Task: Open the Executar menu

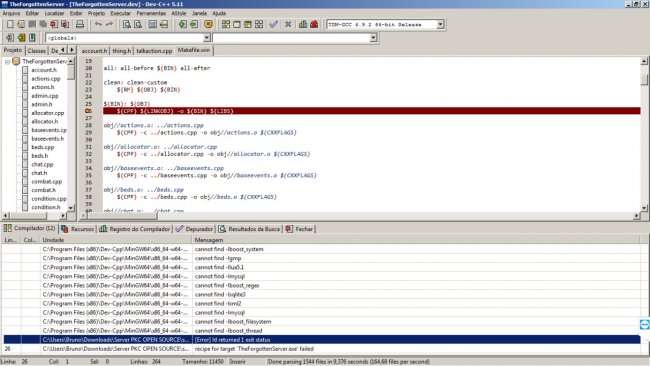Action: pyautogui.click(x=120, y=13)
